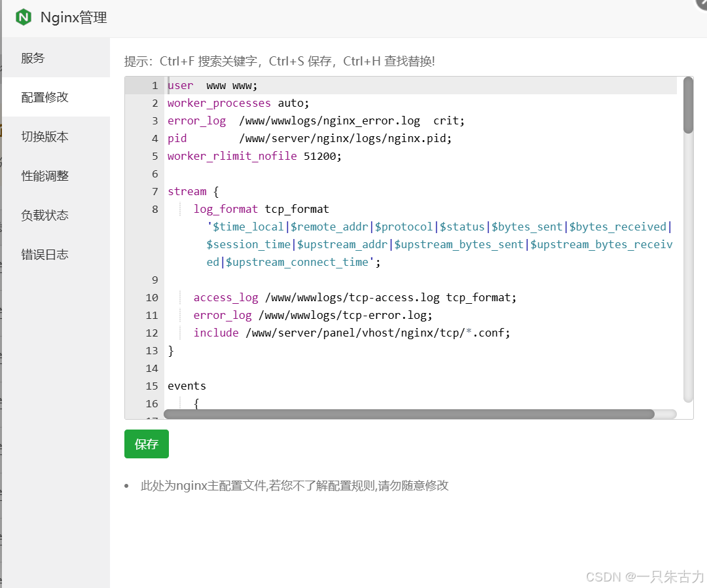
Task: Click the include tcp/*.conf line
Action: click(x=352, y=333)
